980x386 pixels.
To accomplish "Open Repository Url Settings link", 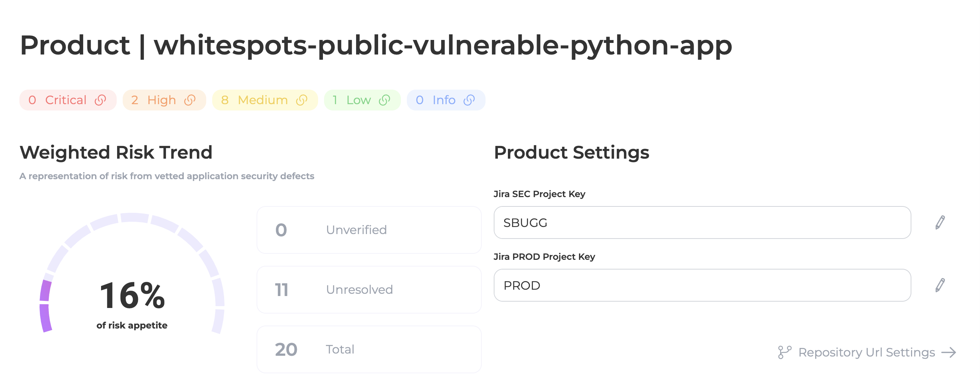I will [867, 352].
